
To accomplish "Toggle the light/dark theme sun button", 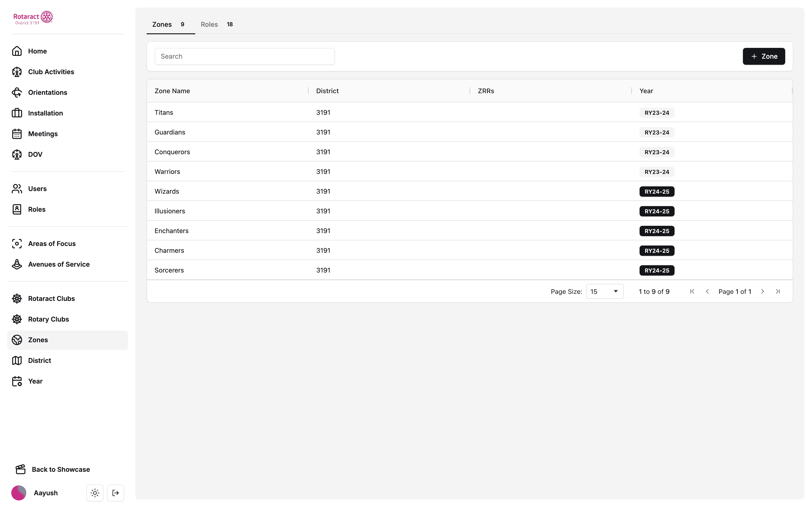I will (x=95, y=493).
